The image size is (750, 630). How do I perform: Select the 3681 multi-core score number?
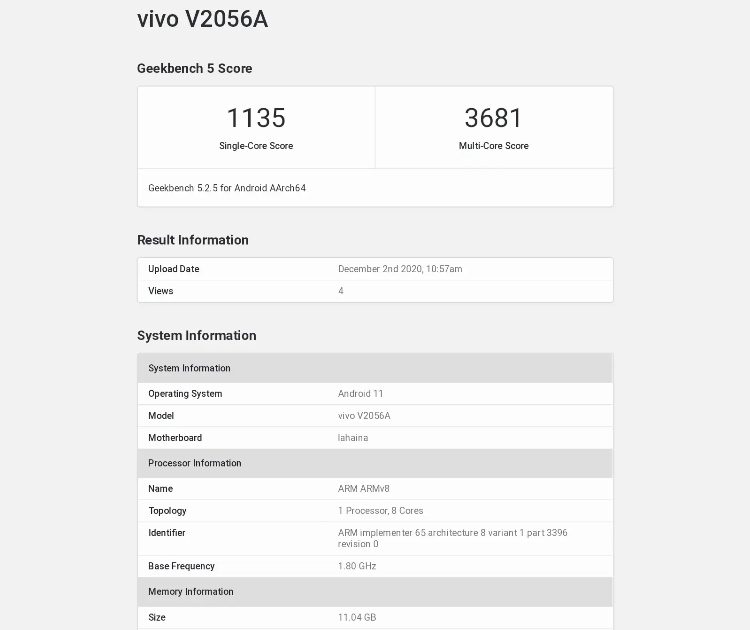coord(493,118)
